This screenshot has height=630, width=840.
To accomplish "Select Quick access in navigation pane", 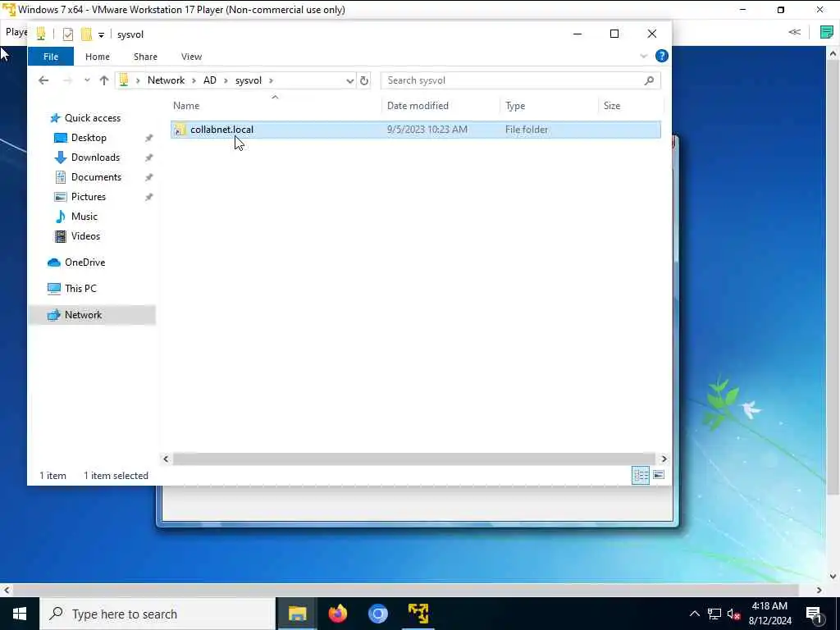I will (92, 118).
